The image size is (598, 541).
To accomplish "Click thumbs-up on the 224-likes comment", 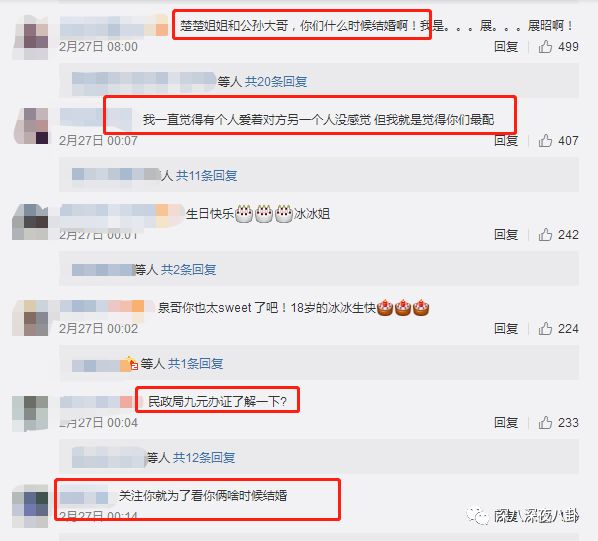I will click(545, 328).
